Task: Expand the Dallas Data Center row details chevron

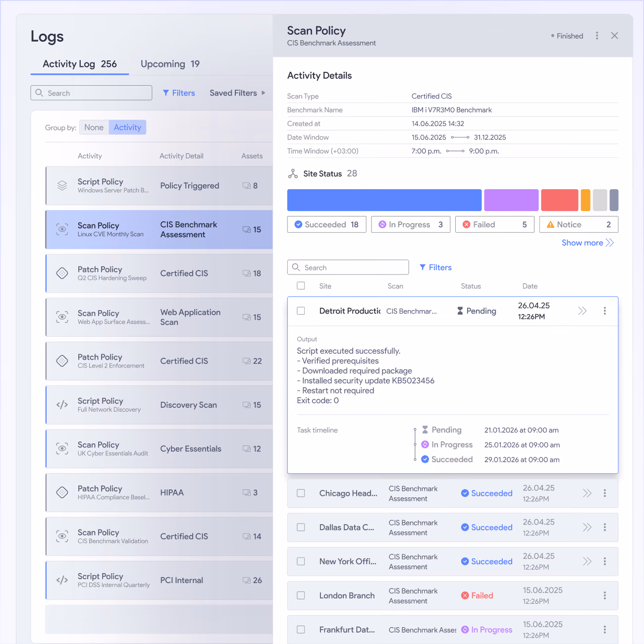Action: tap(587, 528)
